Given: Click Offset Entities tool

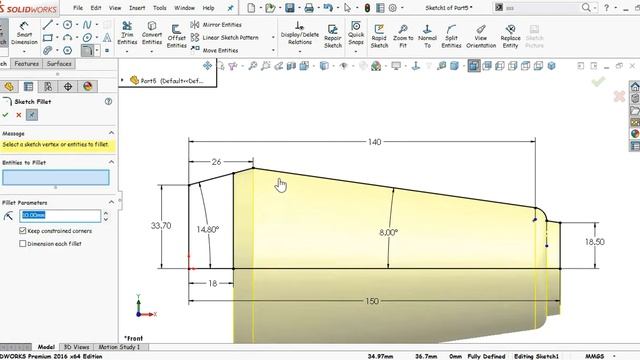Looking at the screenshot, I should (176, 37).
